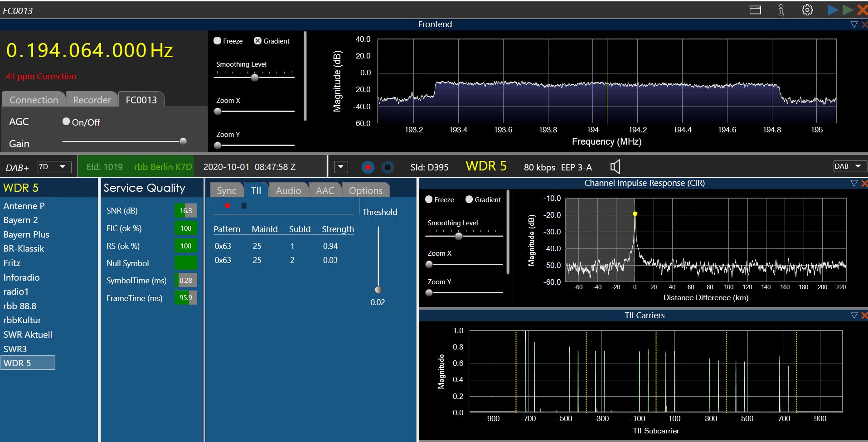Select the Inforadio service
The width and height of the screenshot is (868, 442).
(x=21, y=277)
